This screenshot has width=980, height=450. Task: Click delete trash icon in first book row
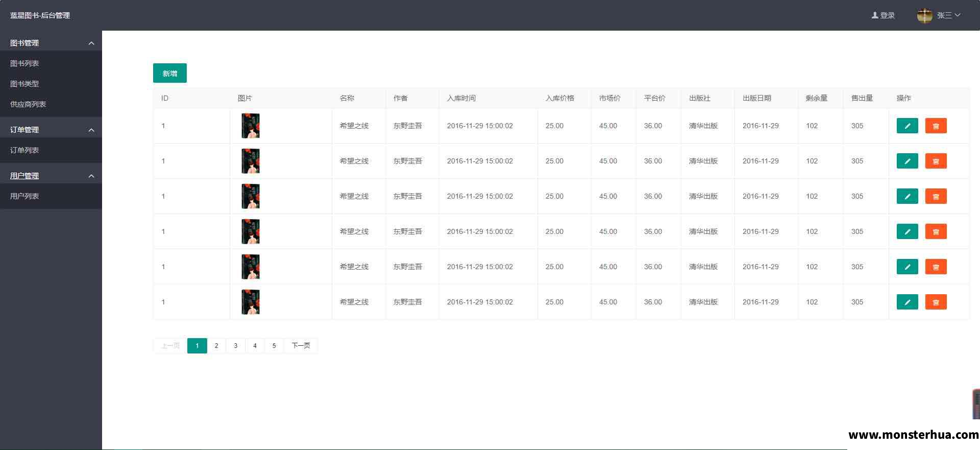[x=936, y=126]
